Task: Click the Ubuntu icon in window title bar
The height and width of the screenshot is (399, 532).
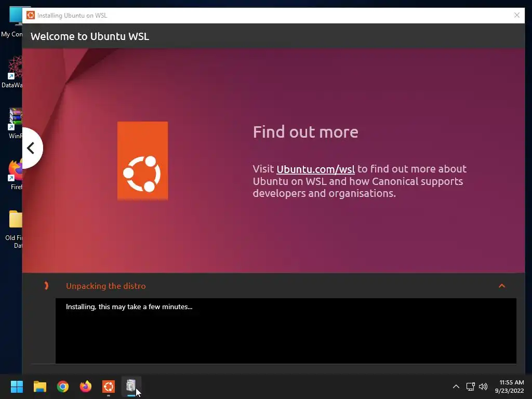Action: (31, 15)
